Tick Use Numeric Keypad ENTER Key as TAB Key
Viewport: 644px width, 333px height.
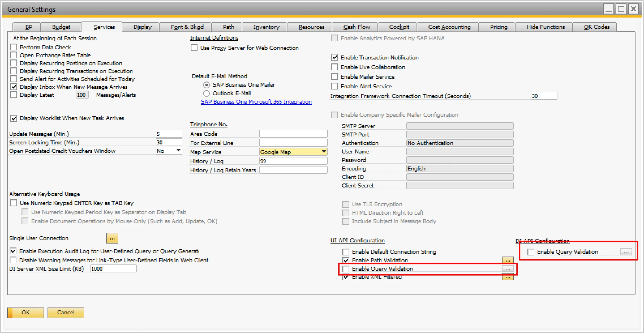click(14, 203)
